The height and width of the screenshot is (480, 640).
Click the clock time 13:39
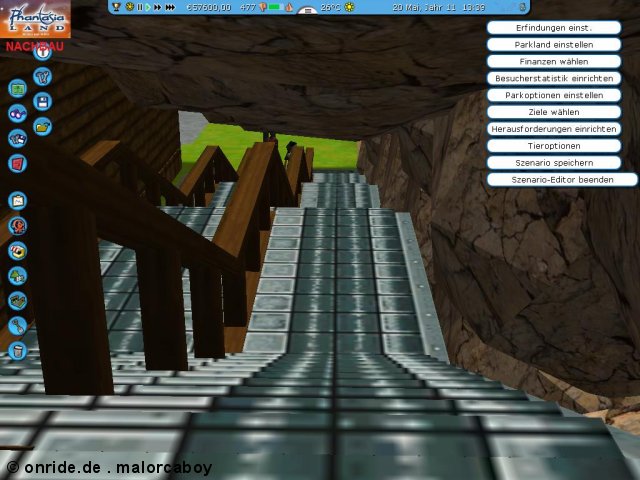click(x=473, y=7)
